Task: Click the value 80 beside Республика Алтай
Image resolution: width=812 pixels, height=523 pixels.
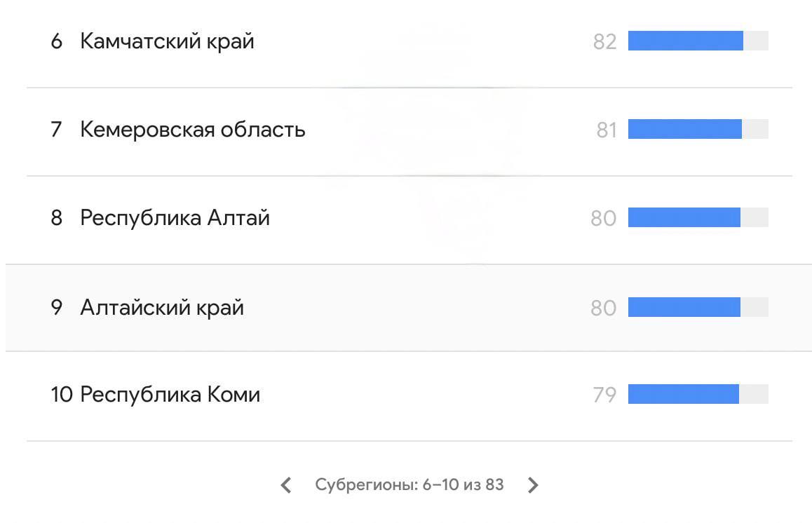Action: [603, 219]
